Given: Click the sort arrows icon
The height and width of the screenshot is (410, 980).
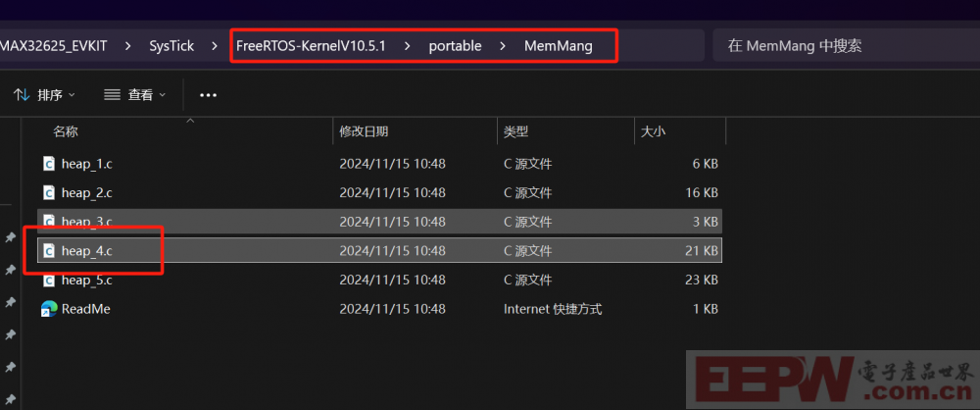Looking at the screenshot, I should (22, 95).
